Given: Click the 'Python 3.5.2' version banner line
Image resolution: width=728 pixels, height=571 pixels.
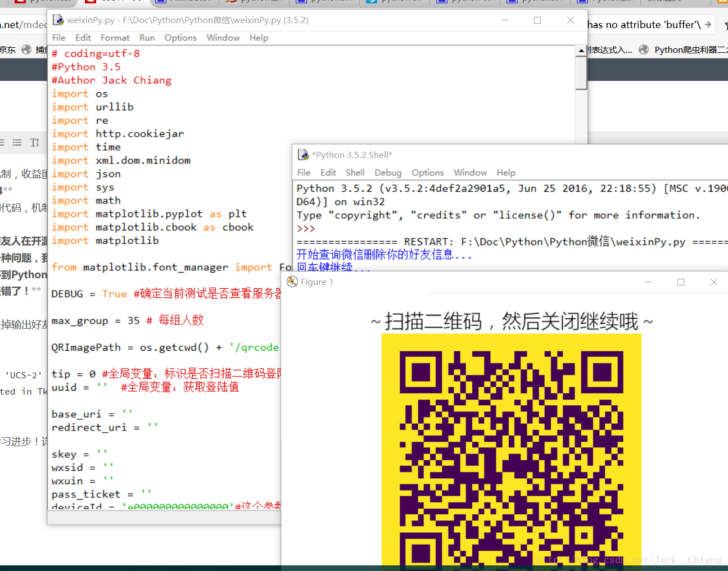Looking at the screenshot, I should [x=512, y=188].
